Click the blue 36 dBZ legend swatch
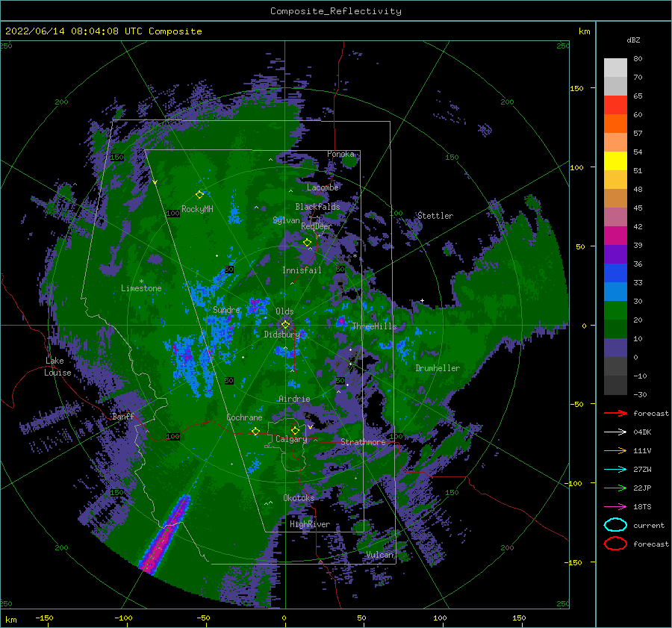The width and height of the screenshot is (672, 628). [x=615, y=273]
